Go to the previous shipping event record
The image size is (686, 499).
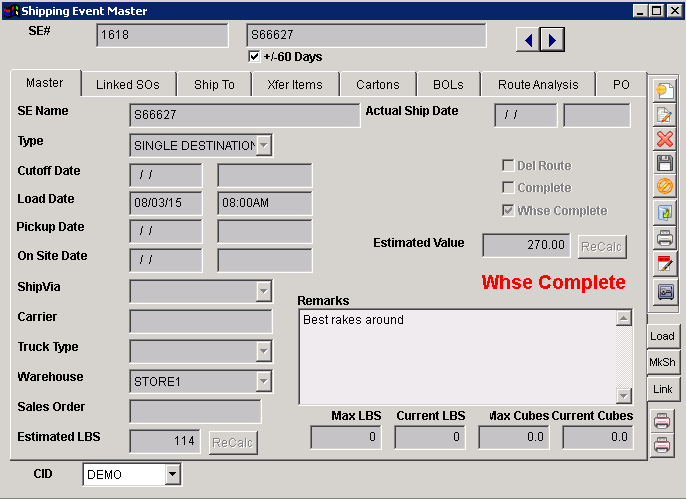(527, 39)
